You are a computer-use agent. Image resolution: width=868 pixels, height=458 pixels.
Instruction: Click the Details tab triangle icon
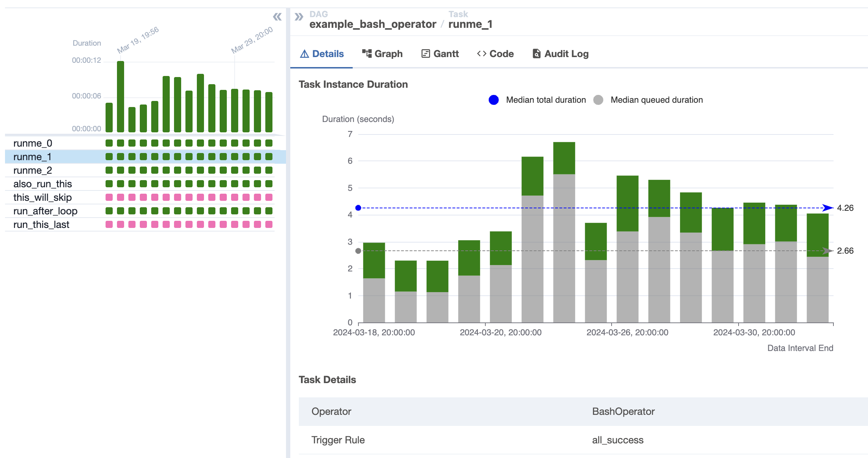coord(304,54)
